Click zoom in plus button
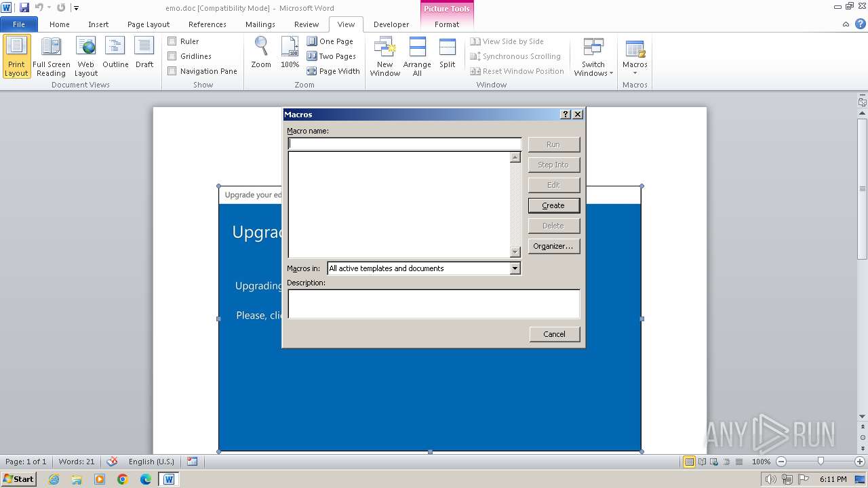868x488 pixels. [x=860, y=462]
